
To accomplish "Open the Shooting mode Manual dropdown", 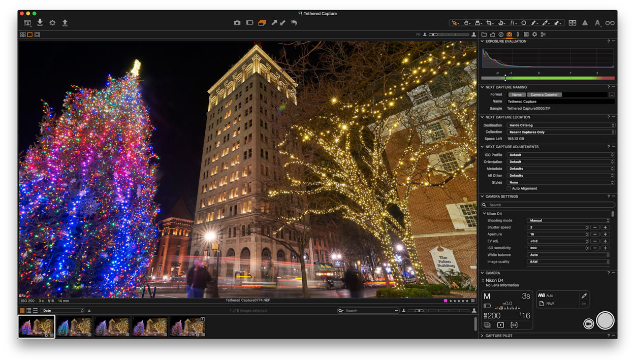I will (x=568, y=220).
